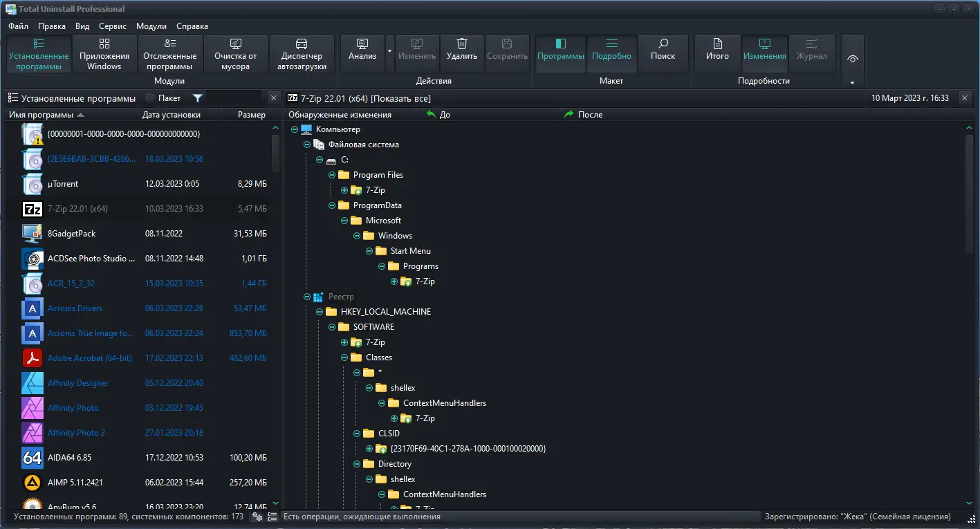Click the filter funnel icon

[x=198, y=98]
